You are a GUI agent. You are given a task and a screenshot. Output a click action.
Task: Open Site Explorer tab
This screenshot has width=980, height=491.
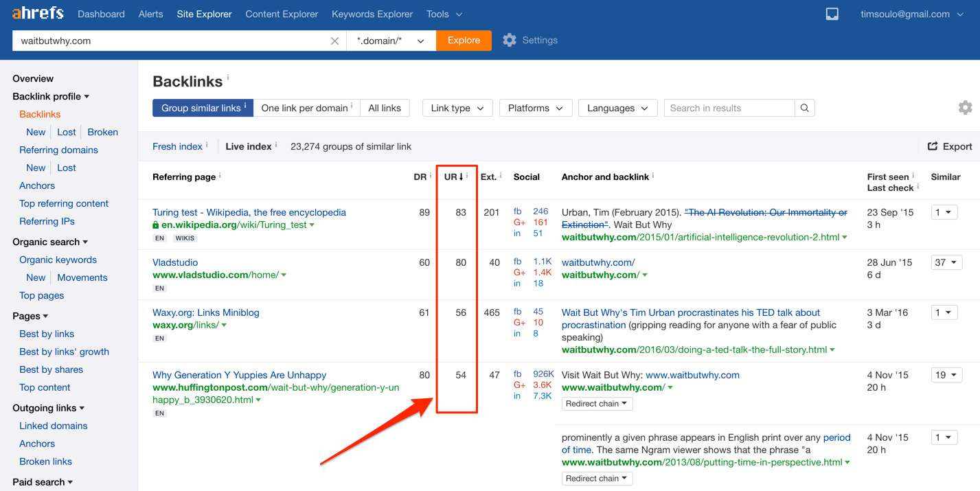204,14
